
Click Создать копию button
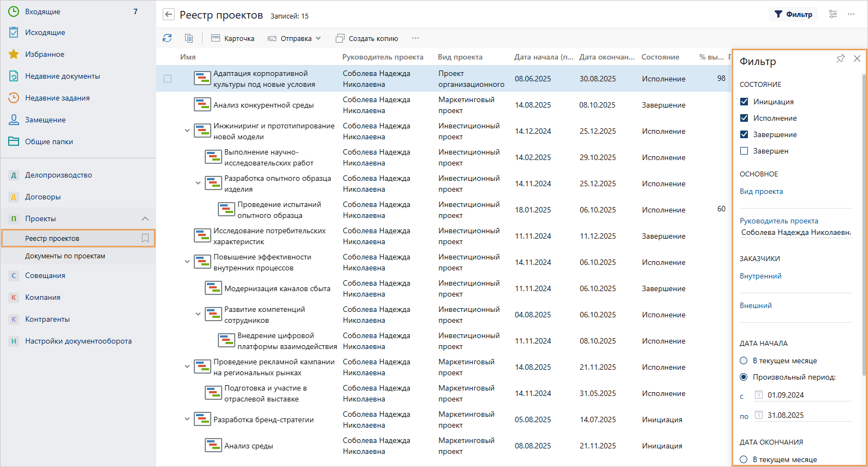[x=367, y=38]
